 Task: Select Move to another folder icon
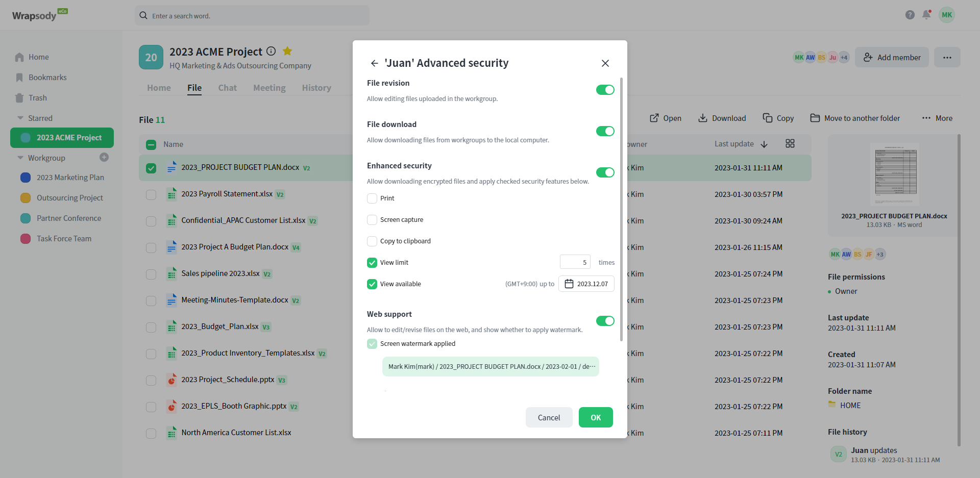point(815,118)
